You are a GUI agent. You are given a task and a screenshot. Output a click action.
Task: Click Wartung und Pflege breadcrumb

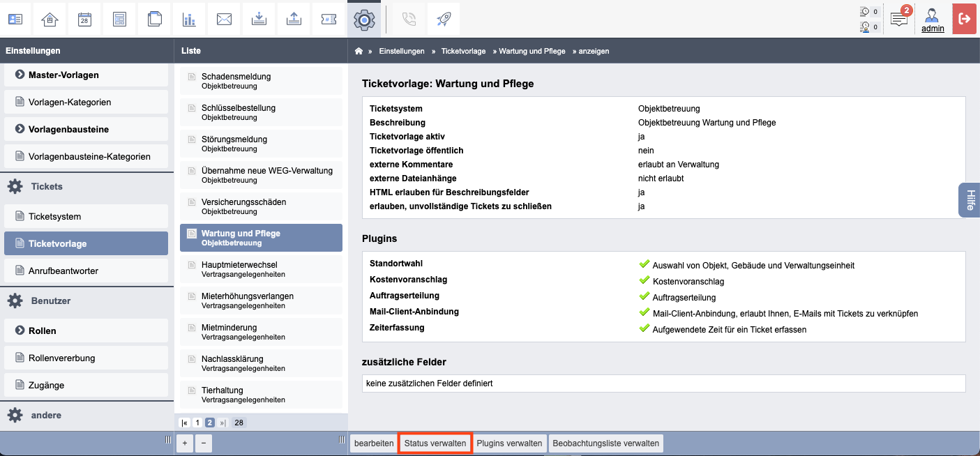point(532,52)
